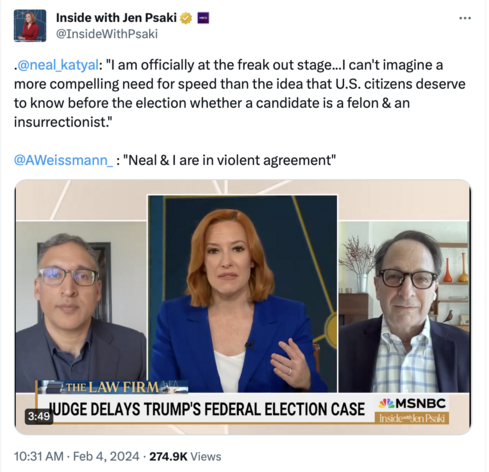Click the 3:49 video duration badge
The width and height of the screenshot is (489, 472).
point(39,416)
